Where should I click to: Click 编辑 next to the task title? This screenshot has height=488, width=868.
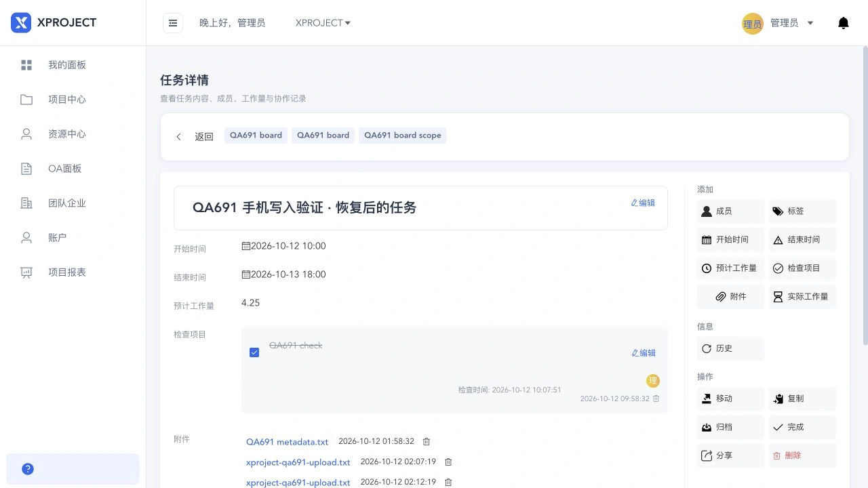click(x=643, y=203)
